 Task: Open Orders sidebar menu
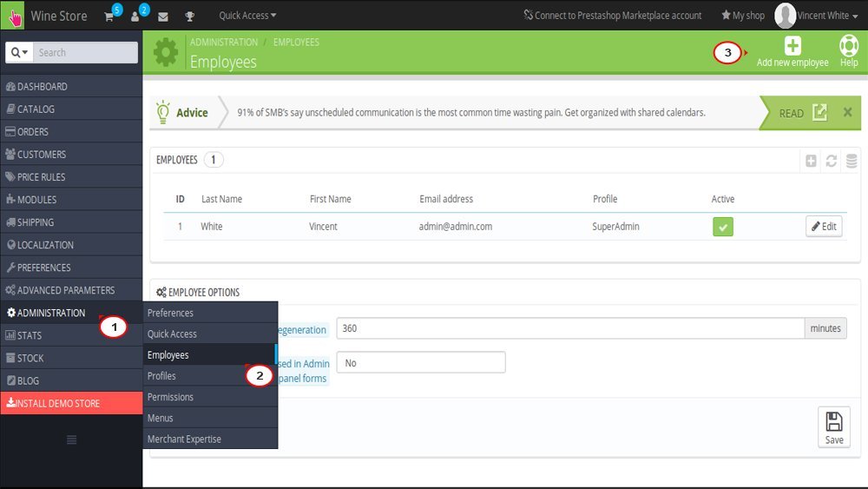tap(71, 132)
